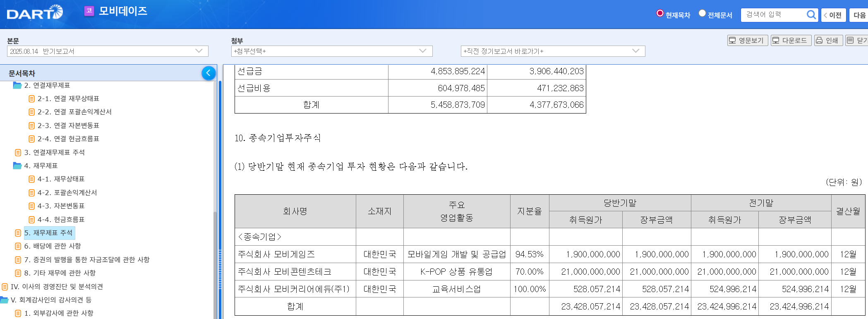This screenshot has width=868, height=319.
Task: Click the magnifier search icon
Action: (811, 15)
